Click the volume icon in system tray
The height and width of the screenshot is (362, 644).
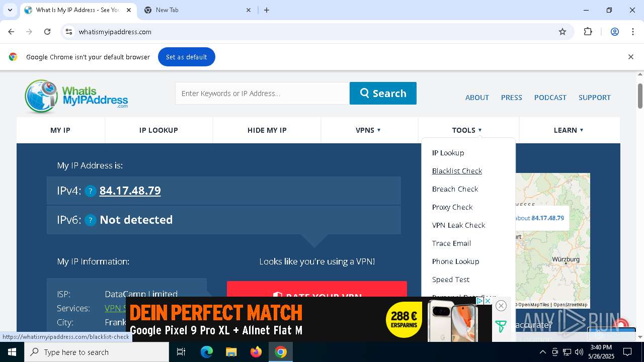pyautogui.click(x=579, y=352)
